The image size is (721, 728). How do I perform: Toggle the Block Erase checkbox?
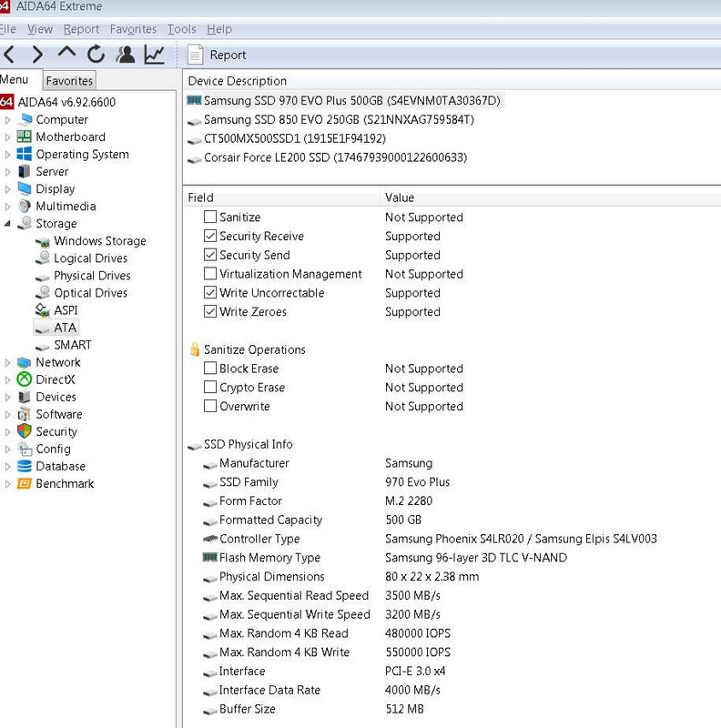[210, 369]
